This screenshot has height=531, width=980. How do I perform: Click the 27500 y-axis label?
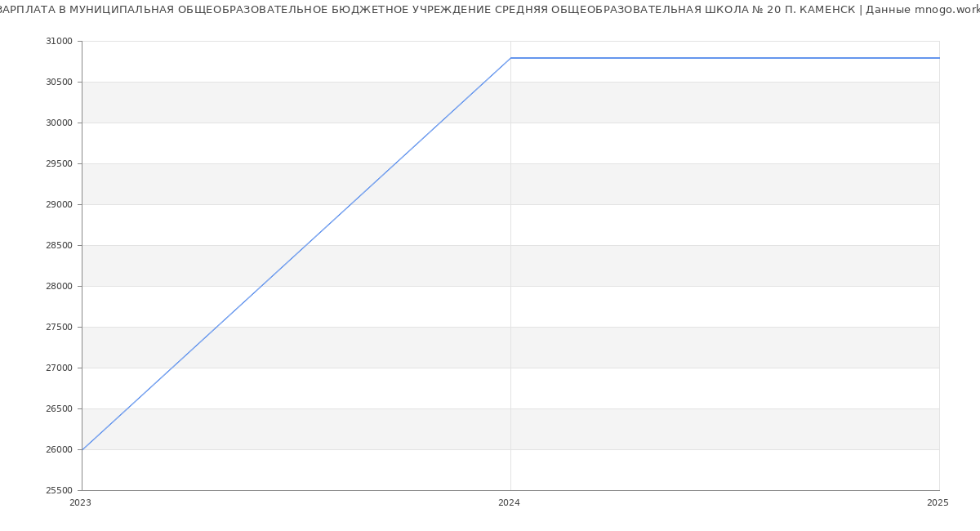coord(59,327)
